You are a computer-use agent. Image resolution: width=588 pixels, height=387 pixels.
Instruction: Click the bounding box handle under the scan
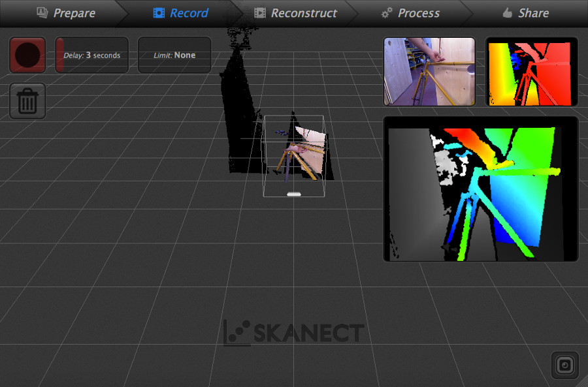pos(294,194)
